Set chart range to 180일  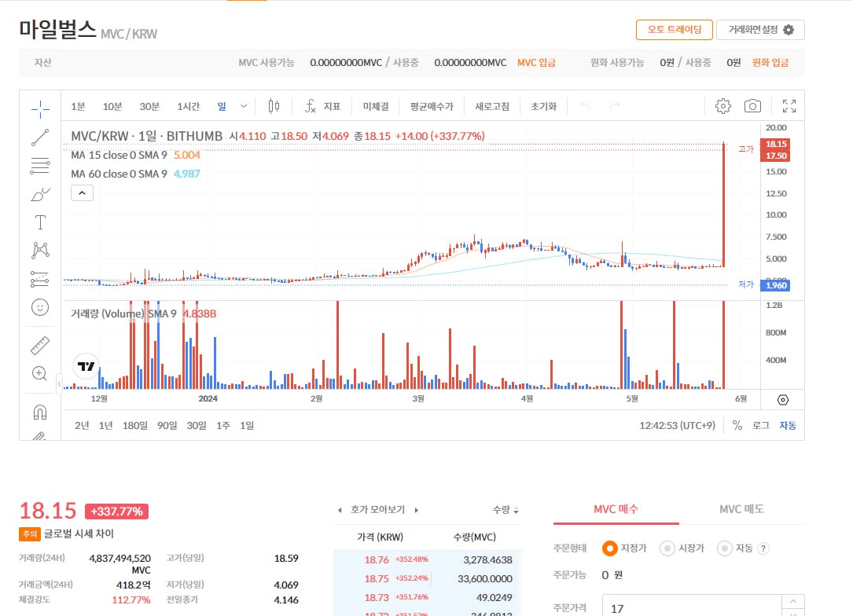[135, 425]
